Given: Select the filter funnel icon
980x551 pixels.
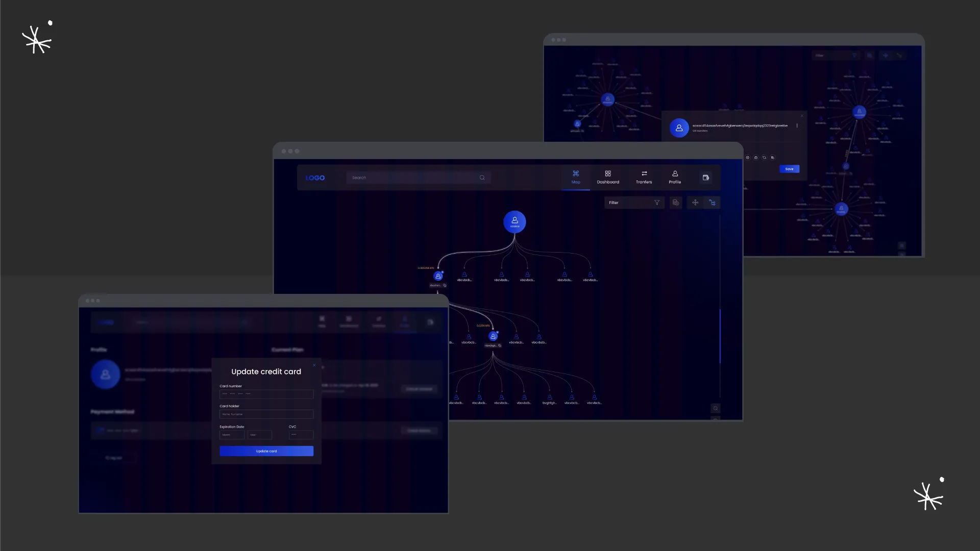Looking at the screenshot, I should [x=657, y=203].
